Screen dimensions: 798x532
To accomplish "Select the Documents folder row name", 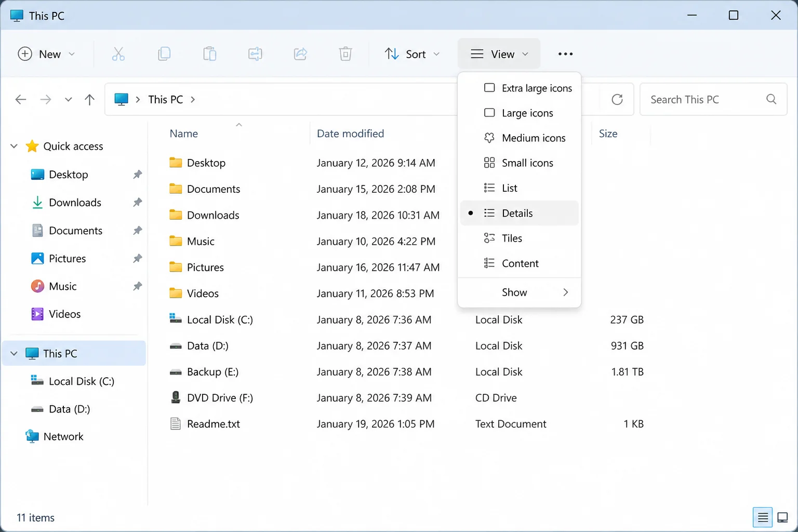I will click(x=214, y=189).
